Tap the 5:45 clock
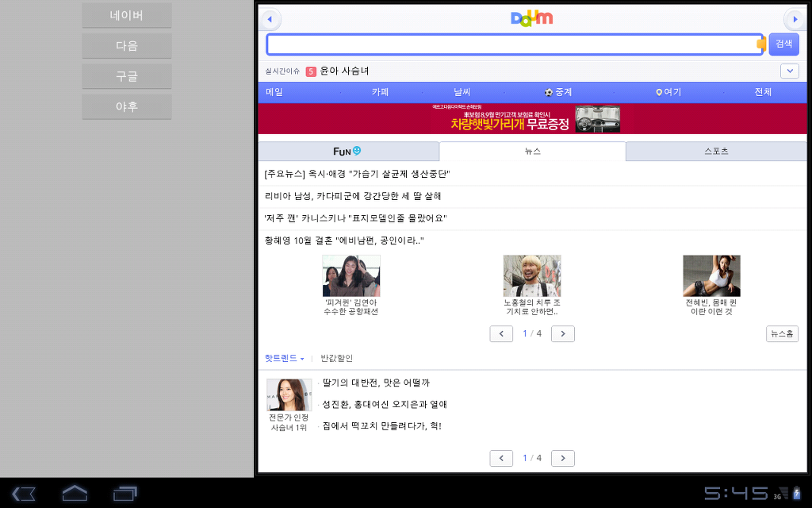Screen dimensions: 812x508 click(x=736, y=493)
